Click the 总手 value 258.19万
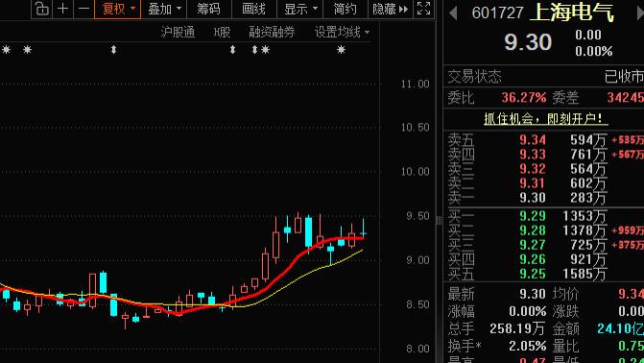Viewport: 644px width, 363px height. pyautogui.click(x=517, y=328)
